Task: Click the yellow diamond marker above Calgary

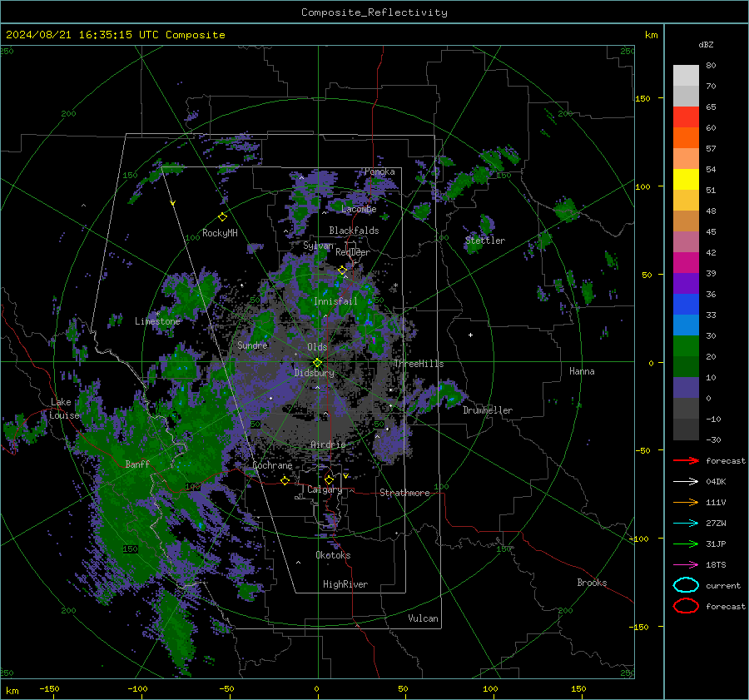Action: coord(329,479)
